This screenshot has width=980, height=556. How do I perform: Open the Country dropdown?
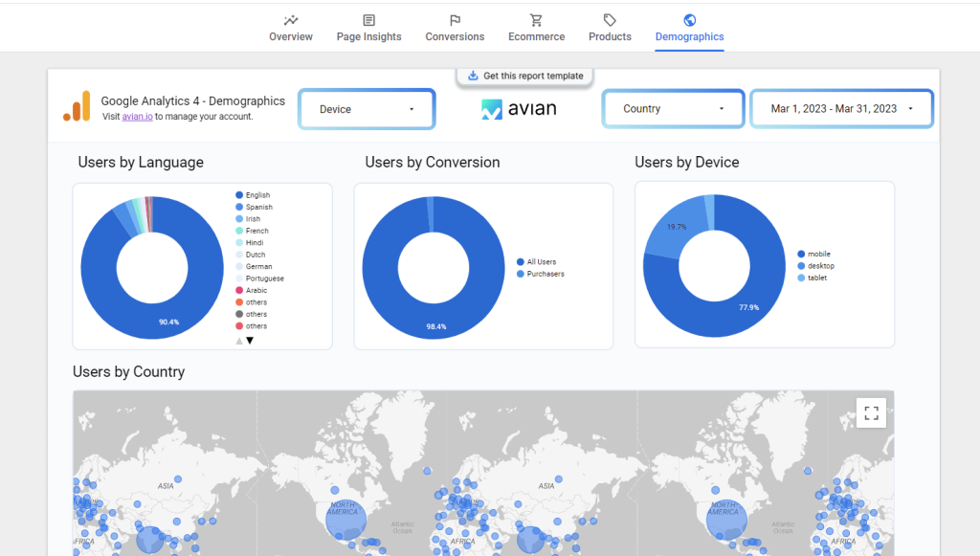click(x=673, y=108)
